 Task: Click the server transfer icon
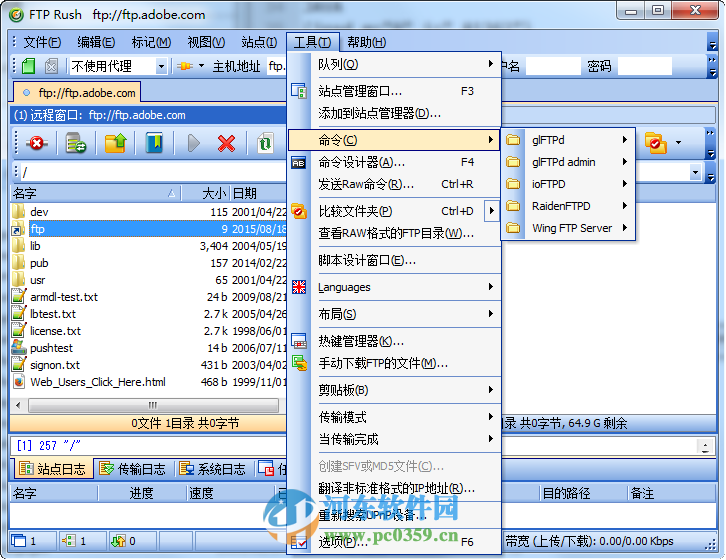click(76, 143)
